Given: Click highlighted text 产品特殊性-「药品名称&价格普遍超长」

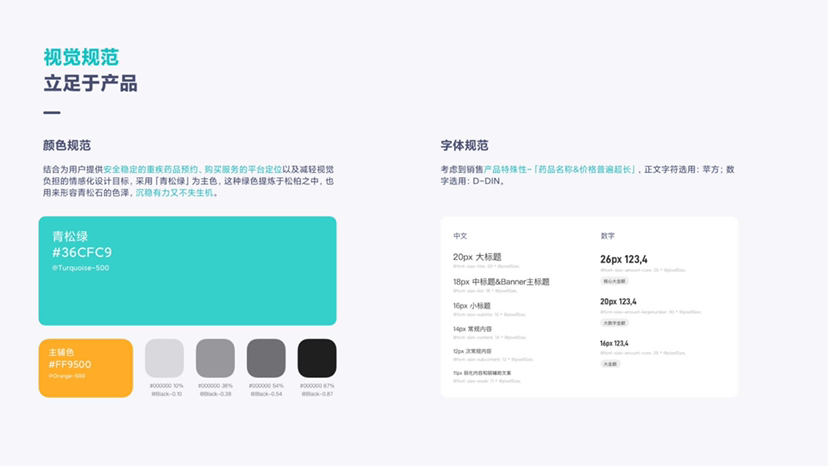Looking at the screenshot, I should coord(560,170).
